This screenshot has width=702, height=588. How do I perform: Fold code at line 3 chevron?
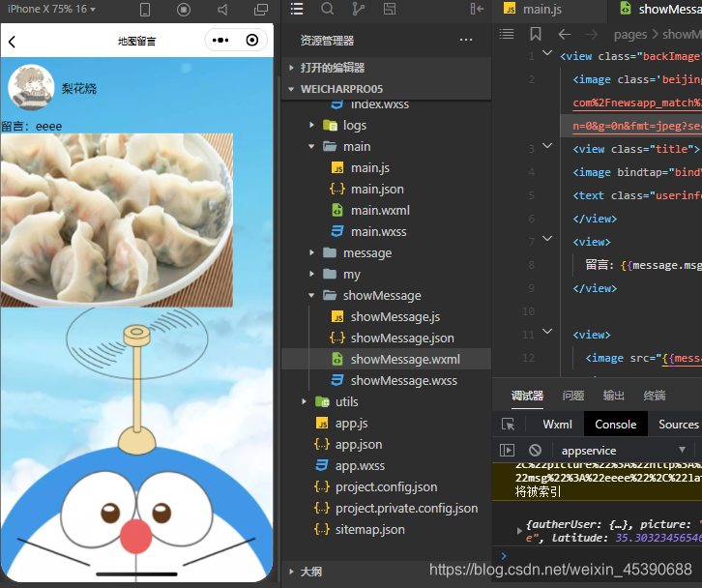coord(547,145)
